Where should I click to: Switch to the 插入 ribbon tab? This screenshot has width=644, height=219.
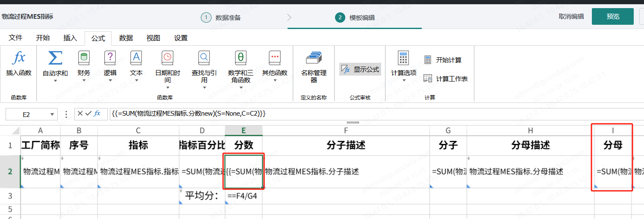pos(70,38)
